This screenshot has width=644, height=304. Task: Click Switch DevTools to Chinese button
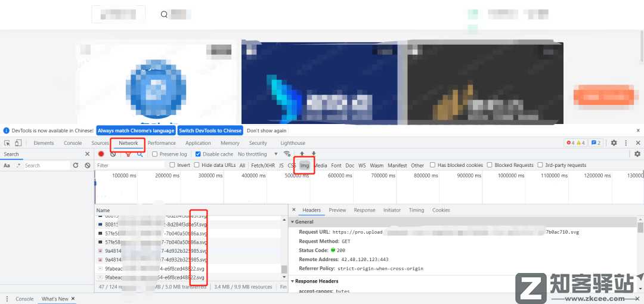210,131
